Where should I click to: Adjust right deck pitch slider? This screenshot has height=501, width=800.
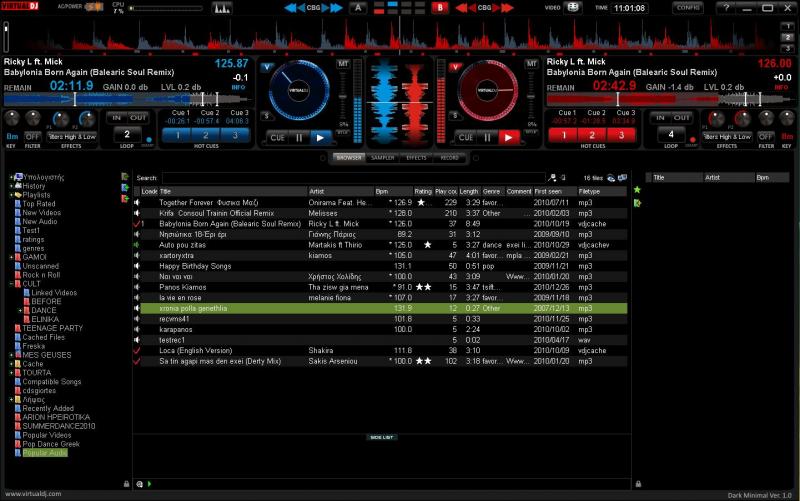531,97
